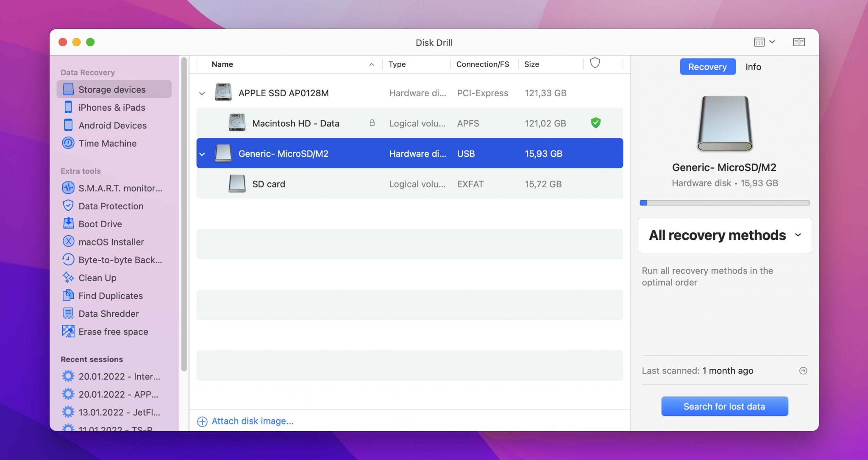
Task: Open recent session 20.01.2022 - Inter...
Action: coord(111,376)
